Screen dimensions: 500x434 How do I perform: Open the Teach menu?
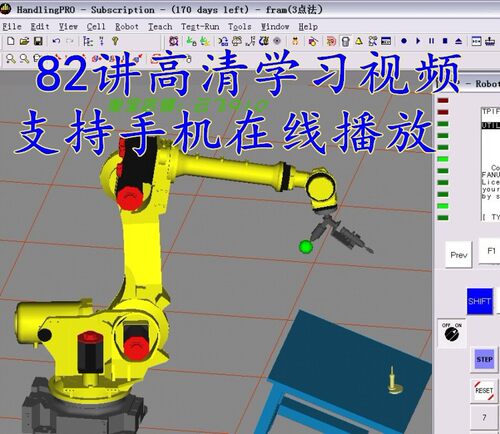pos(160,26)
